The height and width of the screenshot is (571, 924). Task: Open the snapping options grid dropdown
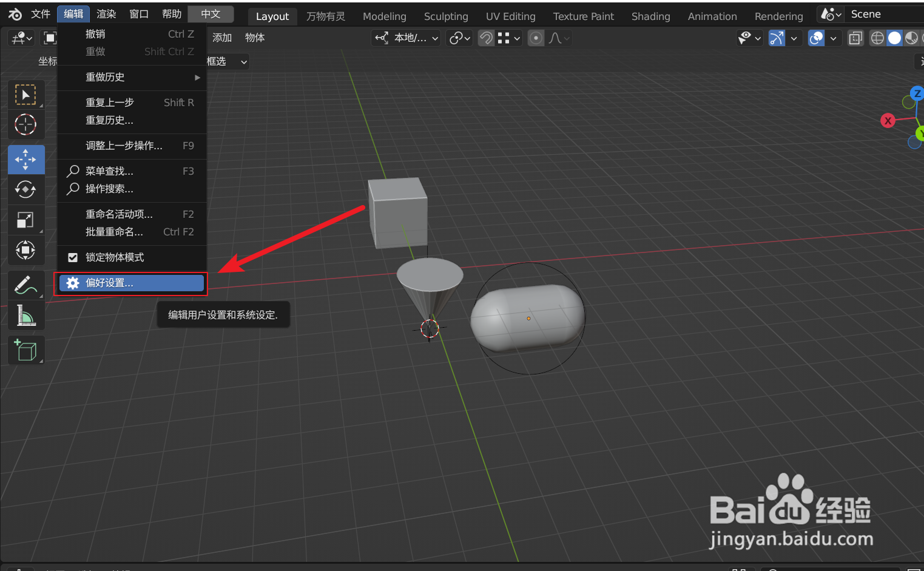pos(508,38)
